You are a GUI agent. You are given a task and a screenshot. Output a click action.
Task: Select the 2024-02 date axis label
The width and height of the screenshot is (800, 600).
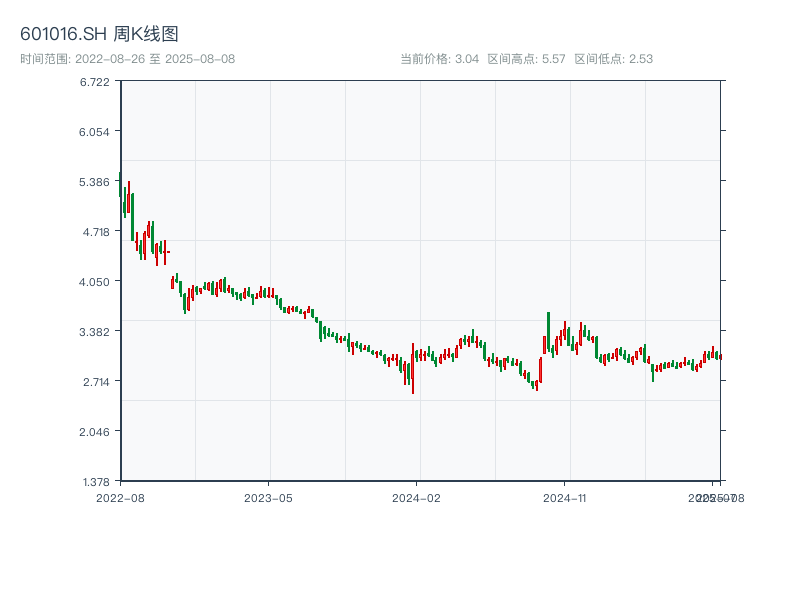coord(417,497)
